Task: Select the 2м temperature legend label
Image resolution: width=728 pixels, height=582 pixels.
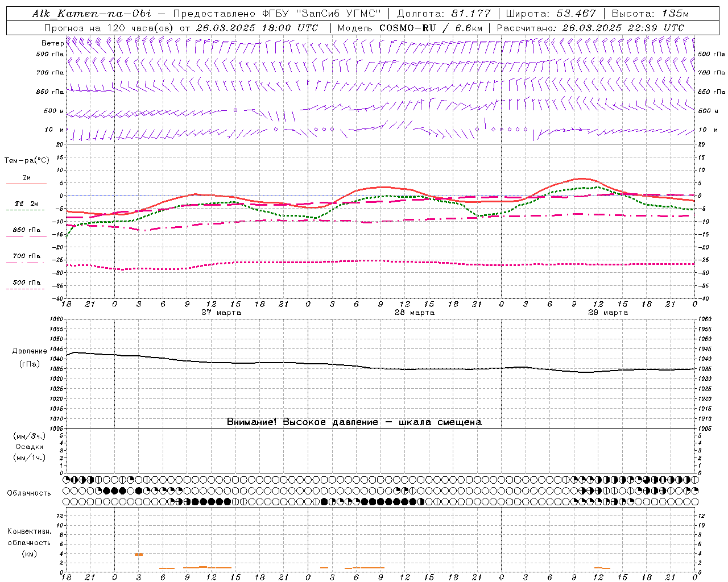Action: click(x=27, y=178)
